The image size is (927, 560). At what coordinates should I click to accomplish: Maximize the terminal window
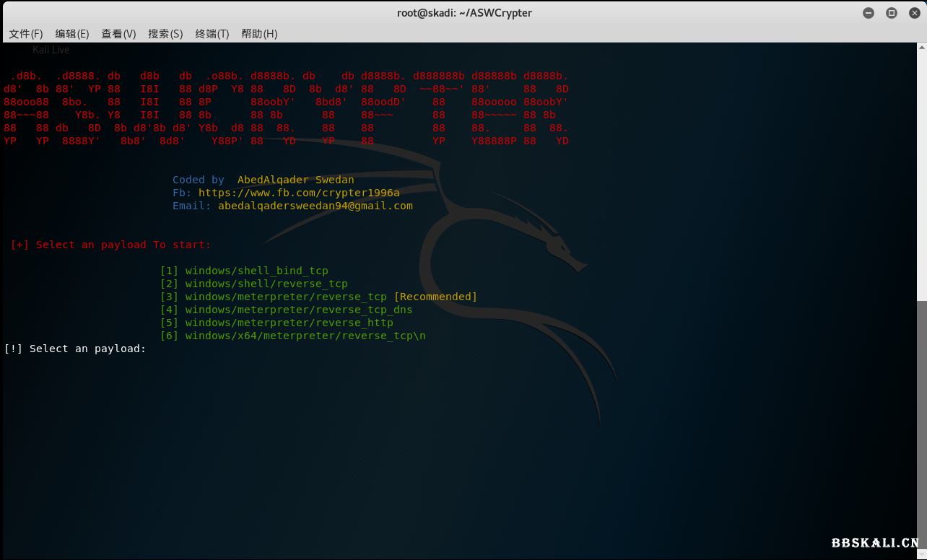pos(892,13)
